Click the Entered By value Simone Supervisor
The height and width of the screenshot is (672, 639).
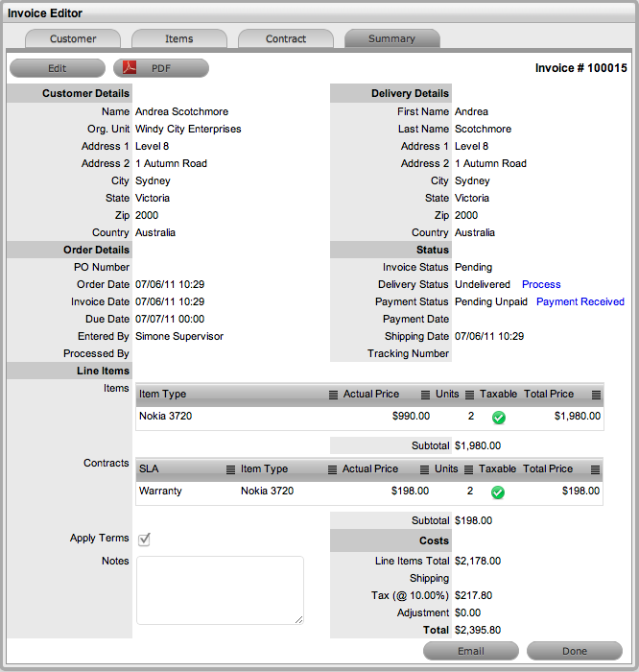click(x=179, y=336)
